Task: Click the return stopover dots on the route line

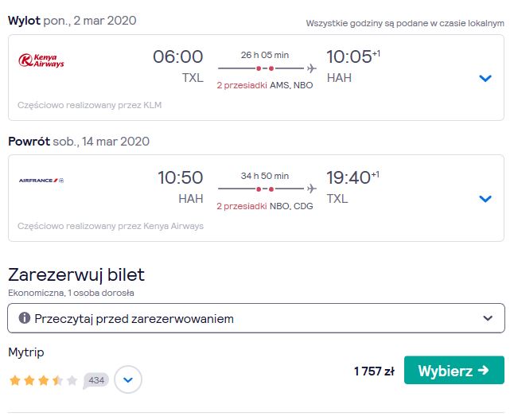Action: pos(265,189)
